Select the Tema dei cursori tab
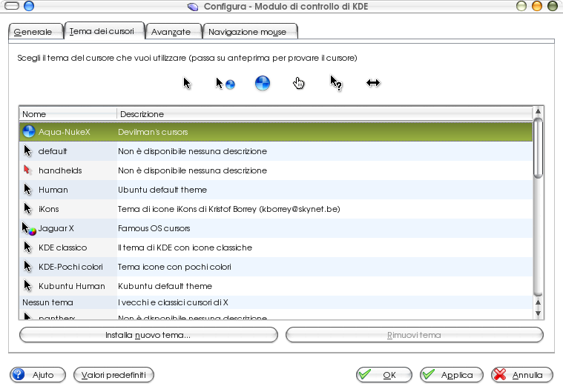Screen dimensions: 563x392 (104, 31)
